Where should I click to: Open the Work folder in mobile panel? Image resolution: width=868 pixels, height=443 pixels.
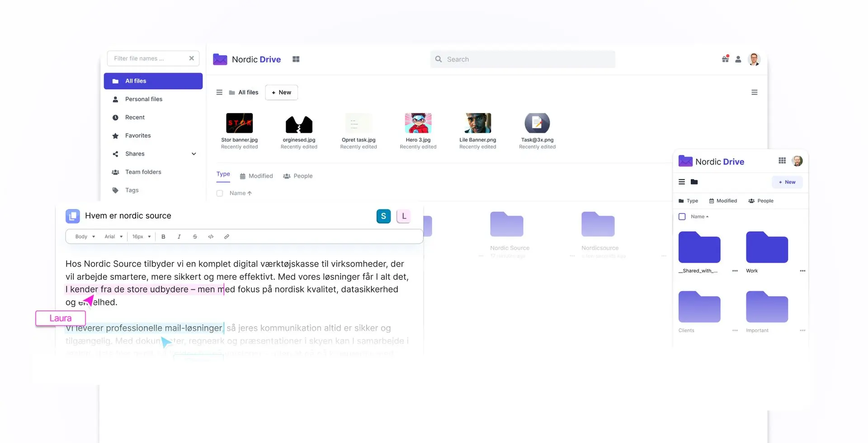coord(767,247)
